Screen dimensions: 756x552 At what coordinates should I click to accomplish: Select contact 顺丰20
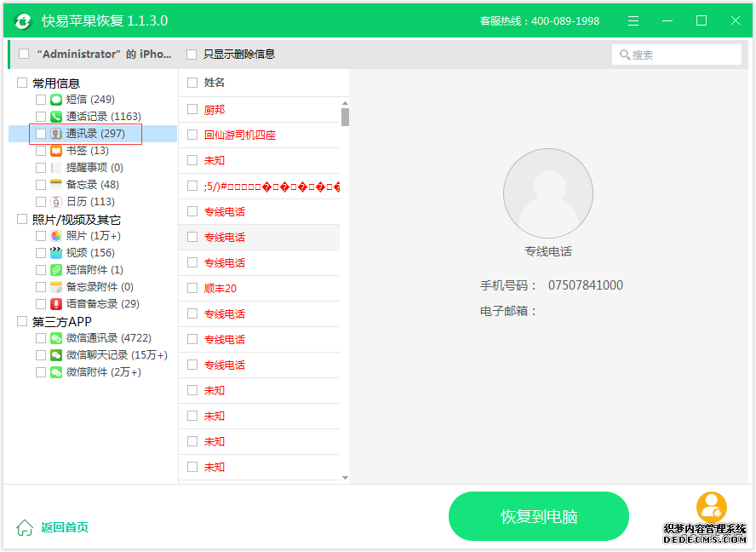[260, 289]
